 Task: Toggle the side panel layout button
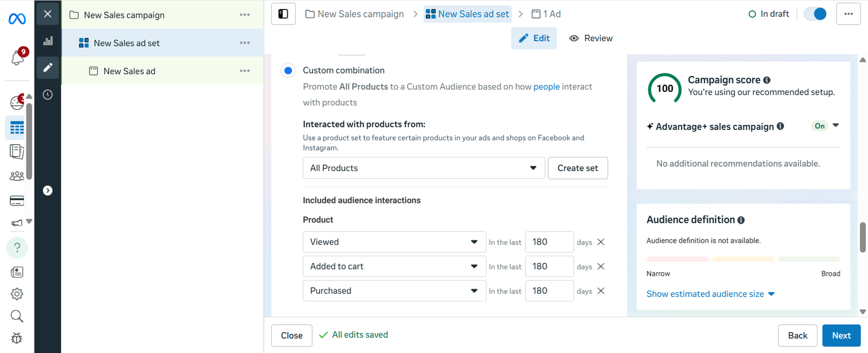(283, 14)
